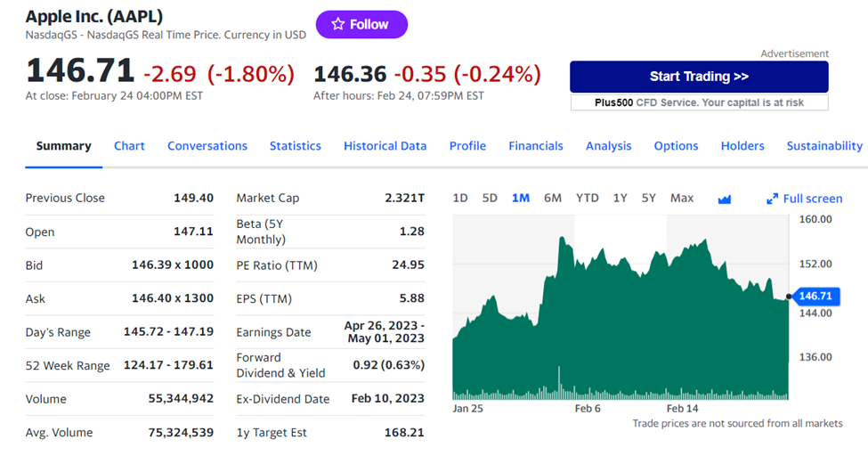
Task: Click the Ask value 146.40 x 1300
Action: click(173, 298)
